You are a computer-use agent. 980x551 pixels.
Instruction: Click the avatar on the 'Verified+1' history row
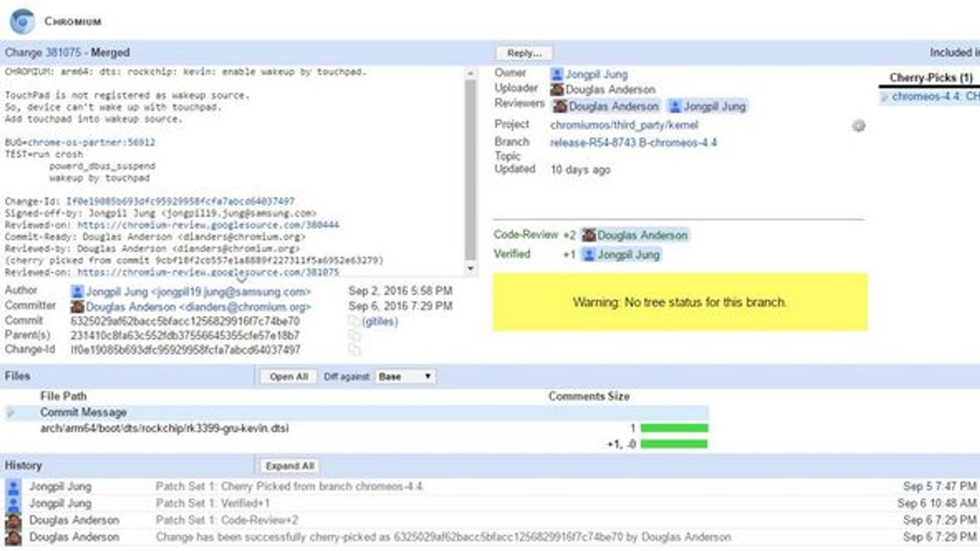click(x=13, y=503)
